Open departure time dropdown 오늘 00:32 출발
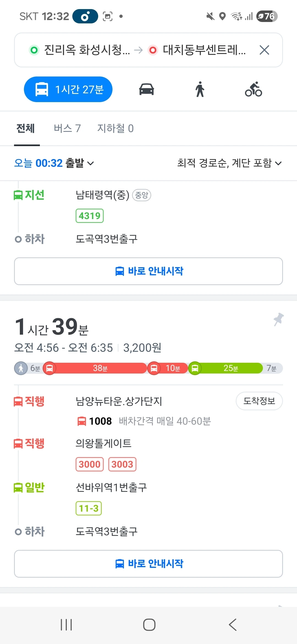Screen dimensions: 297x644 tap(54, 163)
